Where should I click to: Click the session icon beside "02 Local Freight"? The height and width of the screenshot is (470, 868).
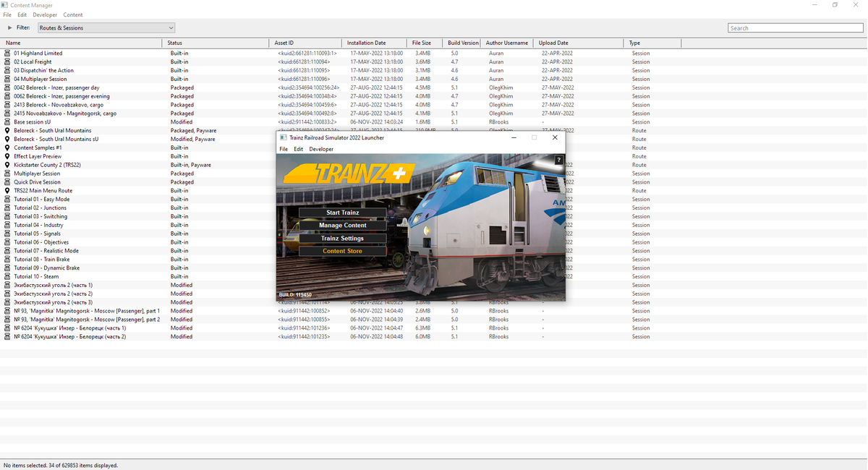pyautogui.click(x=6, y=61)
